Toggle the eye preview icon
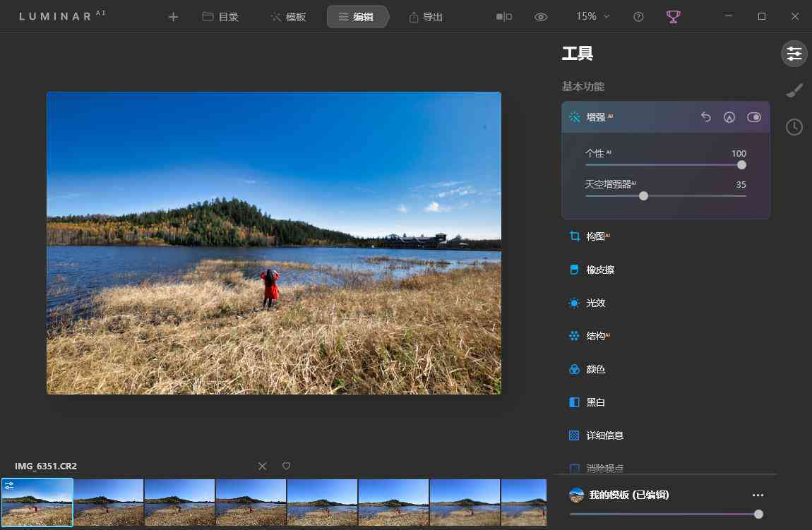The width and height of the screenshot is (812, 530). click(541, 17)
